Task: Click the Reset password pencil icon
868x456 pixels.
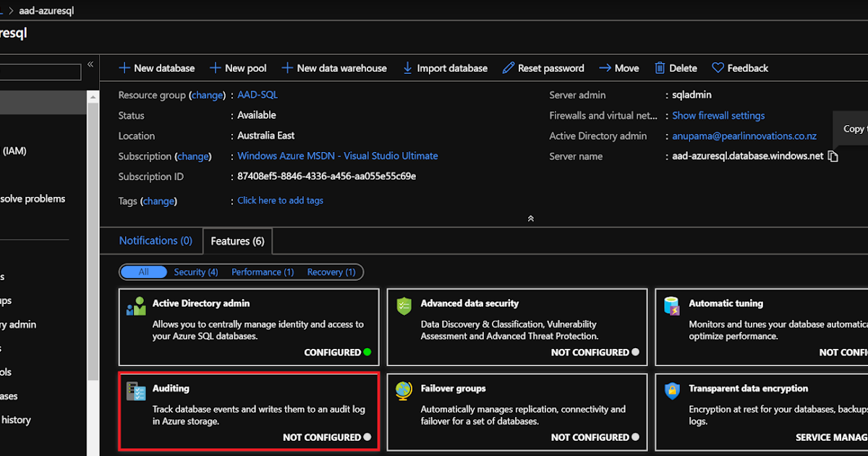Action: pyautogui.click(x=509, y=68)
